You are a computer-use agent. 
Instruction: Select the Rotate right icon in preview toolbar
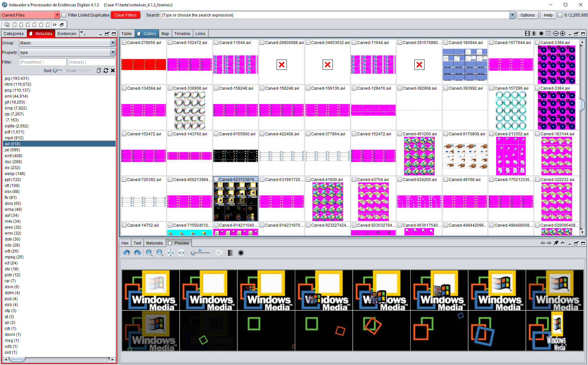click(137, 253)
